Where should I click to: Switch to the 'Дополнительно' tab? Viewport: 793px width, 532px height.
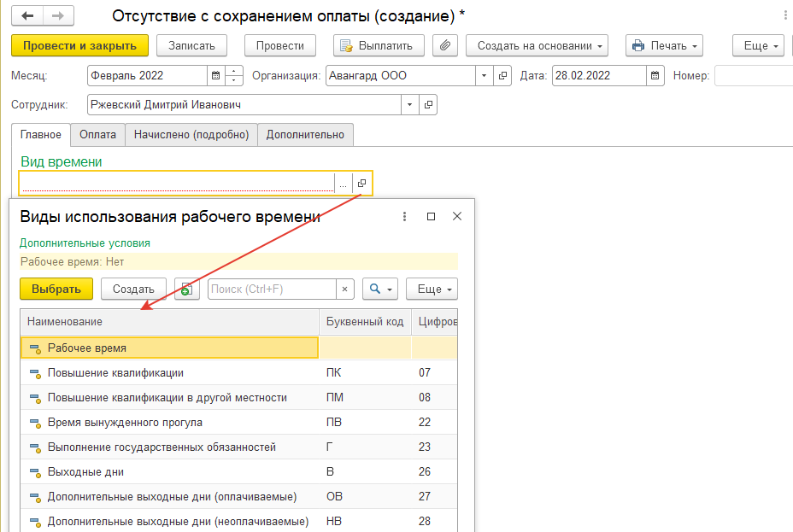tap(305, 135)
